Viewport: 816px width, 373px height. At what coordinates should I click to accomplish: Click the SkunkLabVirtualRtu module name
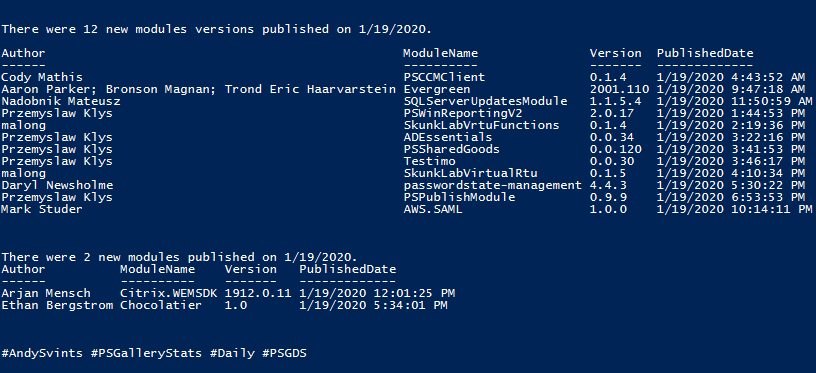pos(470,173)
